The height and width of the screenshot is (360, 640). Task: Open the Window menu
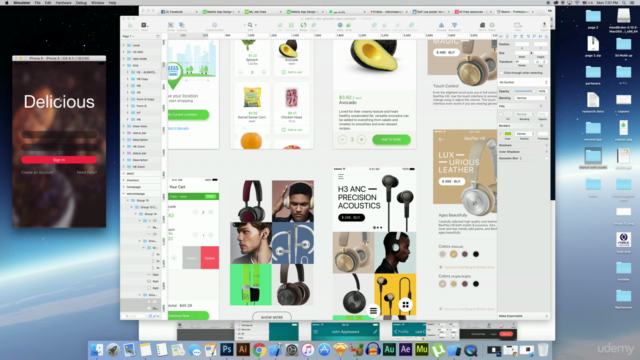click(x=98, y=2)
